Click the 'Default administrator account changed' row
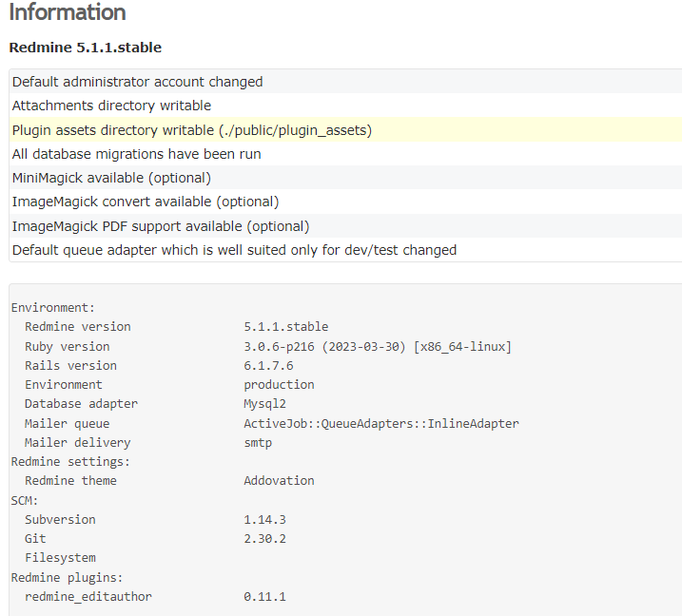 point(345,82)
